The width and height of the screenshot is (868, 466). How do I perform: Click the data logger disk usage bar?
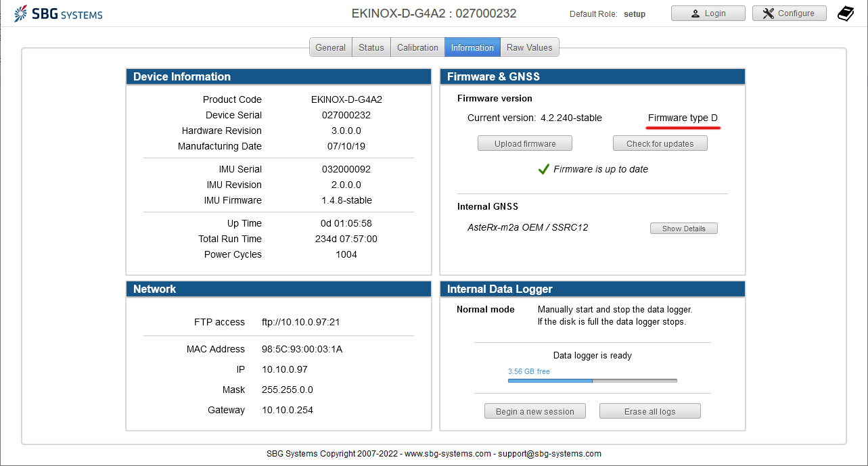[592, 381]
